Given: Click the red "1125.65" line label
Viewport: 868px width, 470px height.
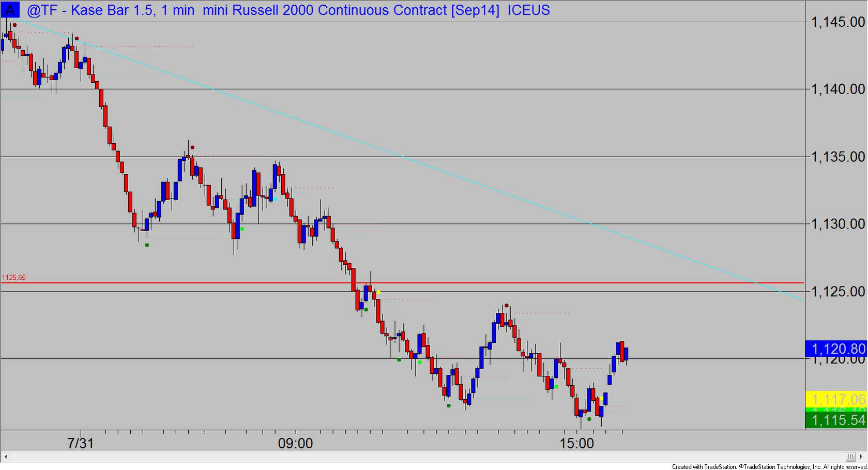Looking at the screenshot, I should pos(14,278).
